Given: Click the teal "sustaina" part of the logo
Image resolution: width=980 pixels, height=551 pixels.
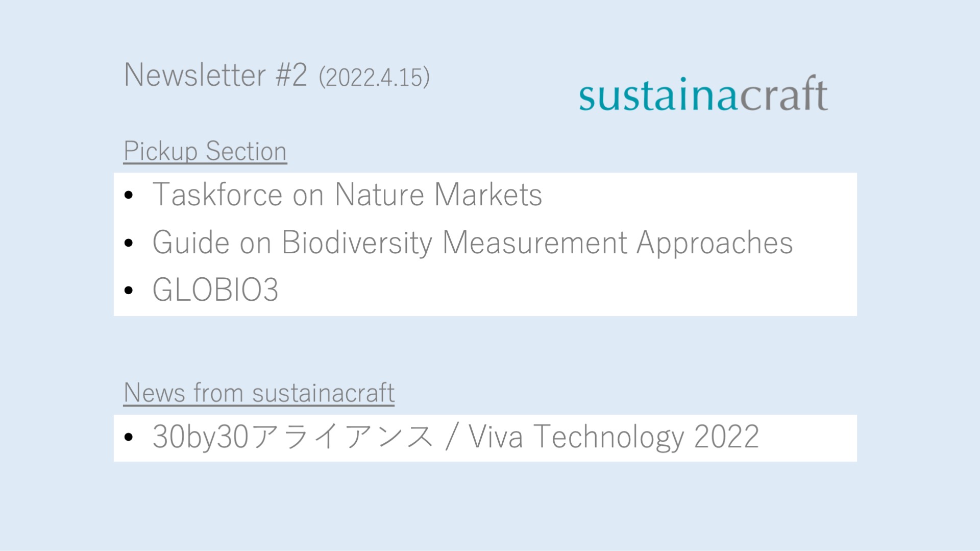Looking at the screenshot, I should tap(658, 95).
